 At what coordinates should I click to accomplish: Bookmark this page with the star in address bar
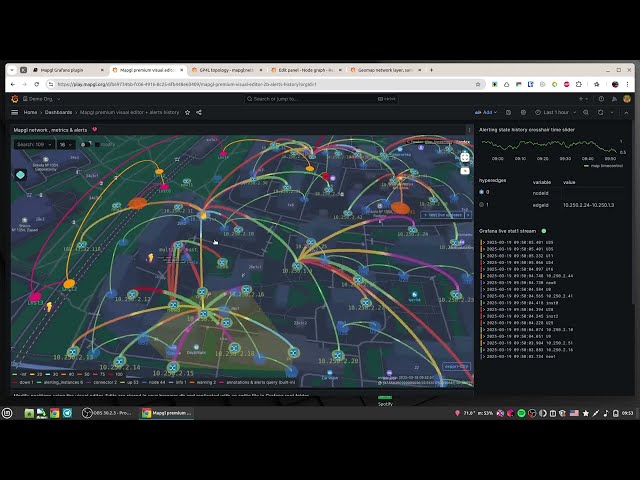pos(478,84)
